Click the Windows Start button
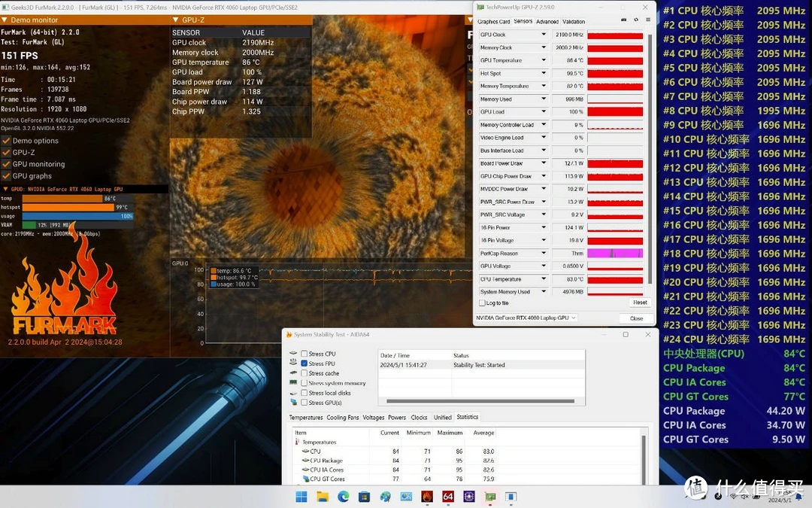This screenshot has width=812, height=508. pos(301,497)
